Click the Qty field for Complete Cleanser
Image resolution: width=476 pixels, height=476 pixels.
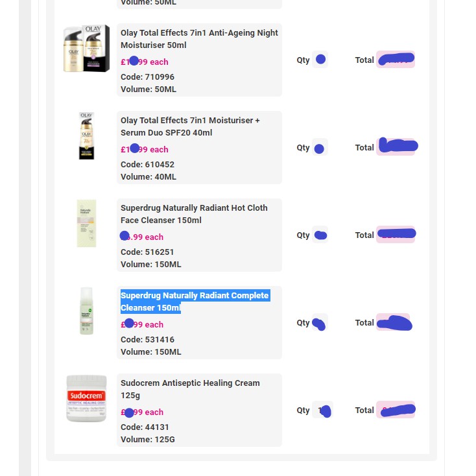[320, 322]
